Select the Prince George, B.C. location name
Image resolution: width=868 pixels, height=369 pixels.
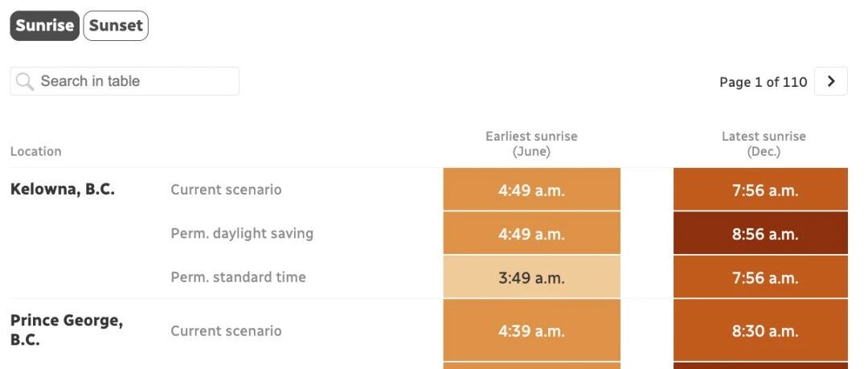[67, 330]
